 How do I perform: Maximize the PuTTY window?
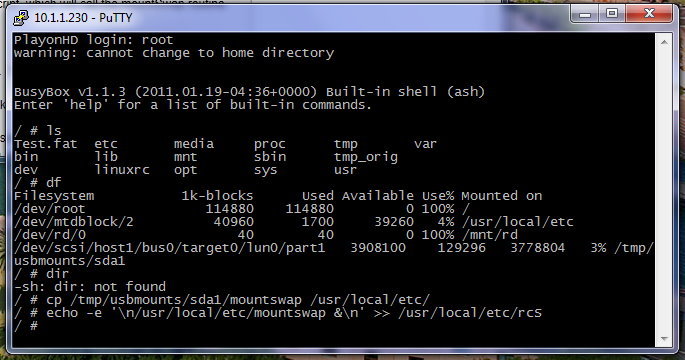pyautogui.click(x=612, y=15)
